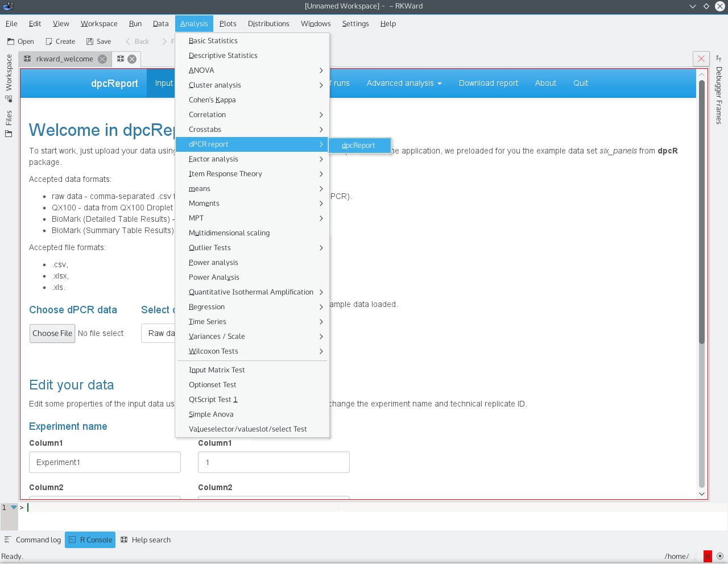The width and height of the screenshot is (728, 564).
Task: Click the Experiment1 input field
Action: (x=105, y=462)
